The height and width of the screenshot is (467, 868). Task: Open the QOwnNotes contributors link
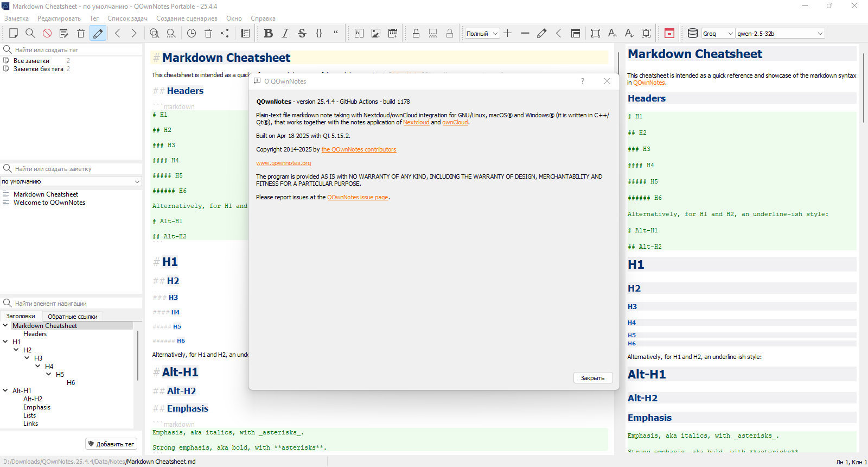tap(359, 149)
